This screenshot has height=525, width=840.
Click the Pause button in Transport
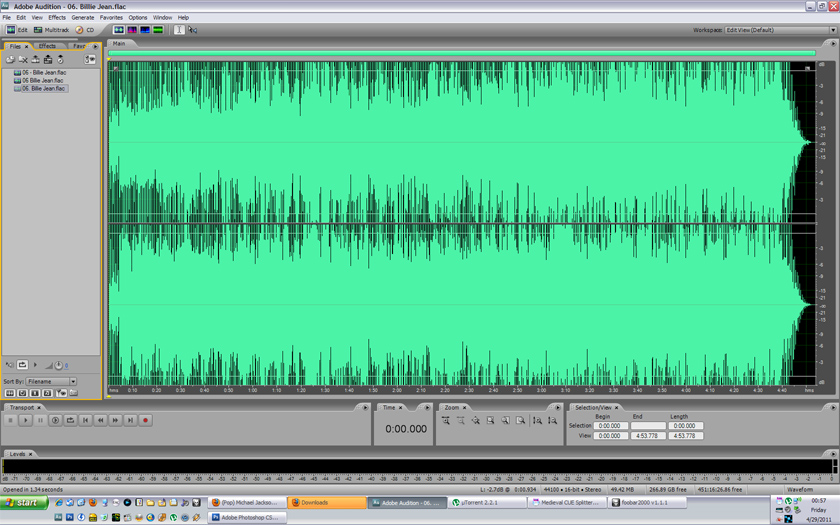[40, 421]
